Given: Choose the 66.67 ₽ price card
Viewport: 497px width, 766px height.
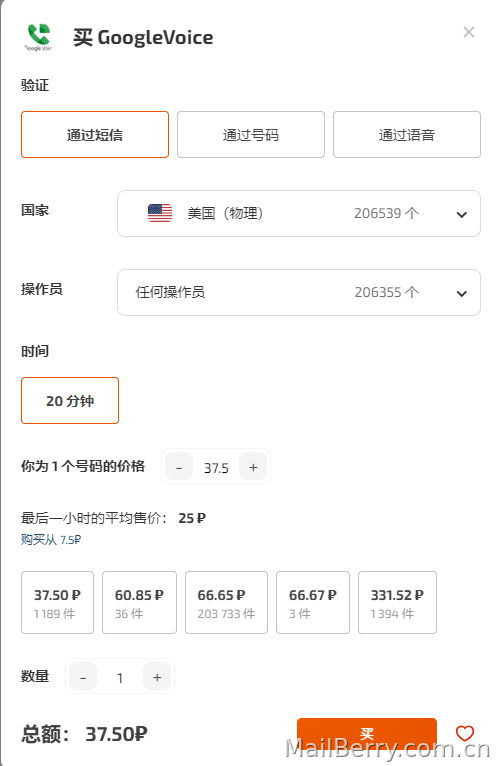Looking at the screenshot, I should pos(313,602).
